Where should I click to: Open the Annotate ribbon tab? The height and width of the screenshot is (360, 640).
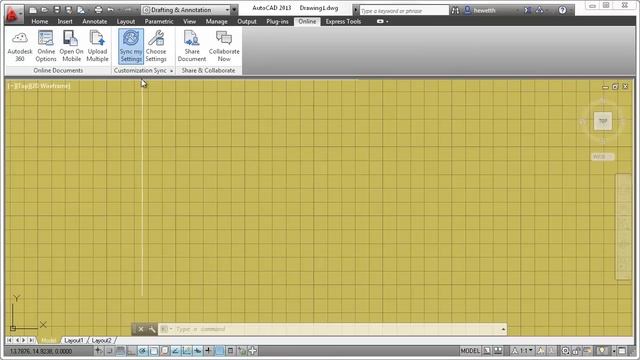tap(95, 21)
